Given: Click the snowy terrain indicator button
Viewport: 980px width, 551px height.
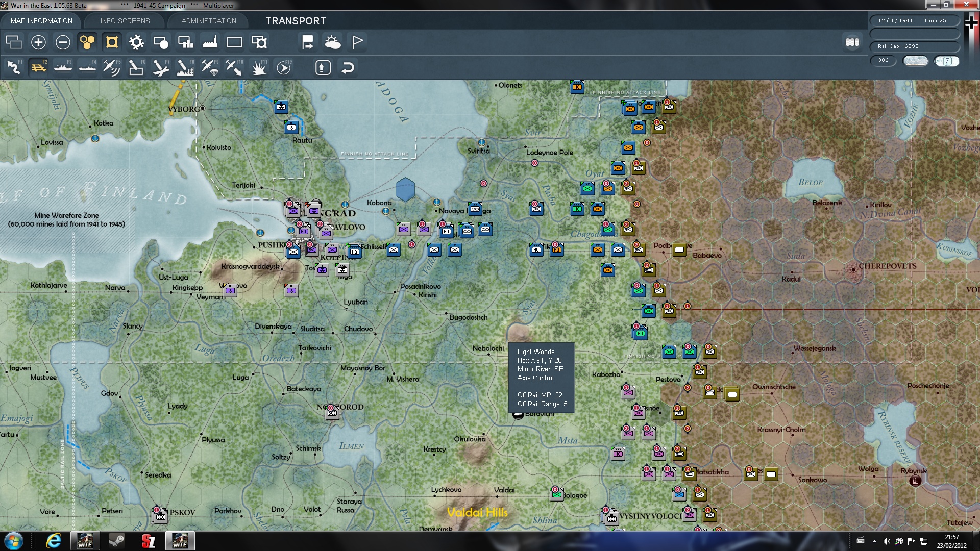Looking at the screenshot, I should tap(916, 61).
